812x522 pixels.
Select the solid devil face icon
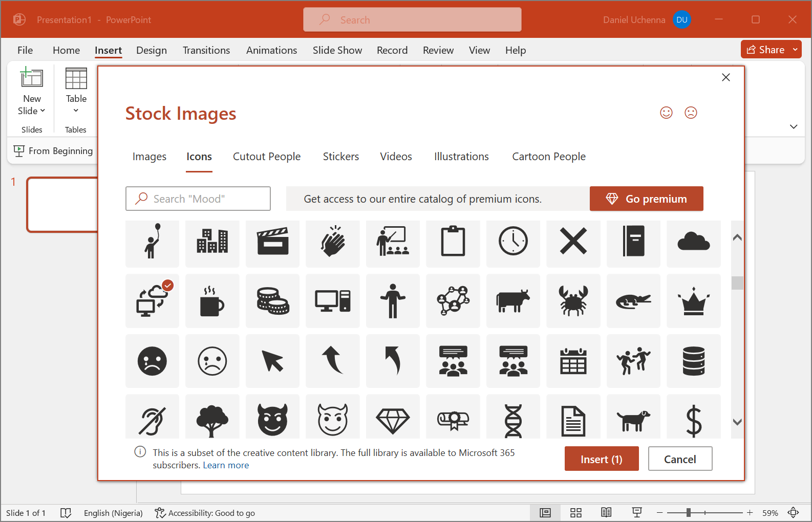[272, 417]
